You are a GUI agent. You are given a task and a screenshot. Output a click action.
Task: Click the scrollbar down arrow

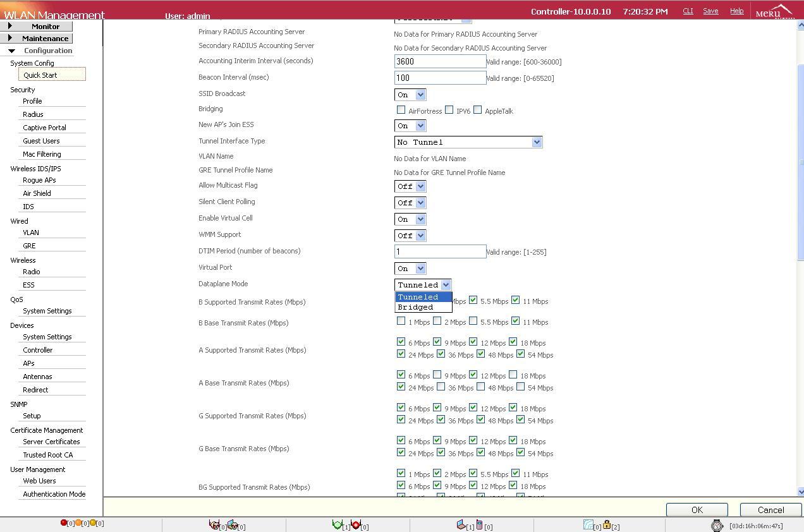801,492
